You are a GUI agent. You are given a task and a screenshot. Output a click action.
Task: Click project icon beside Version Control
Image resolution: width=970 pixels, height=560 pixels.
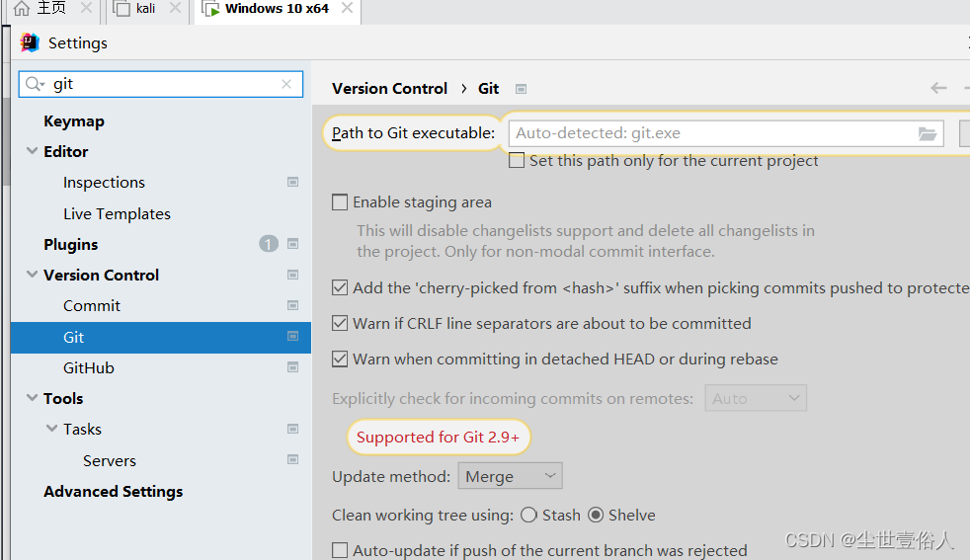pyautogui.click(x=292, y=275)
